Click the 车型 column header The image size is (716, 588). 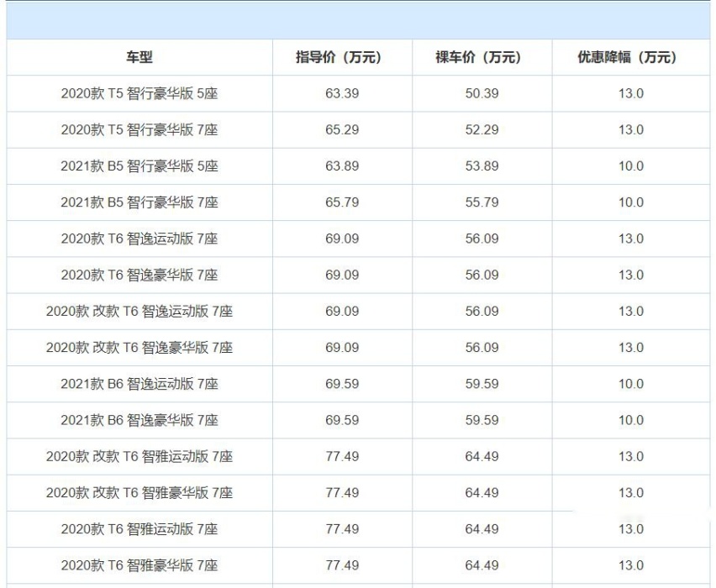coord(140,57)
